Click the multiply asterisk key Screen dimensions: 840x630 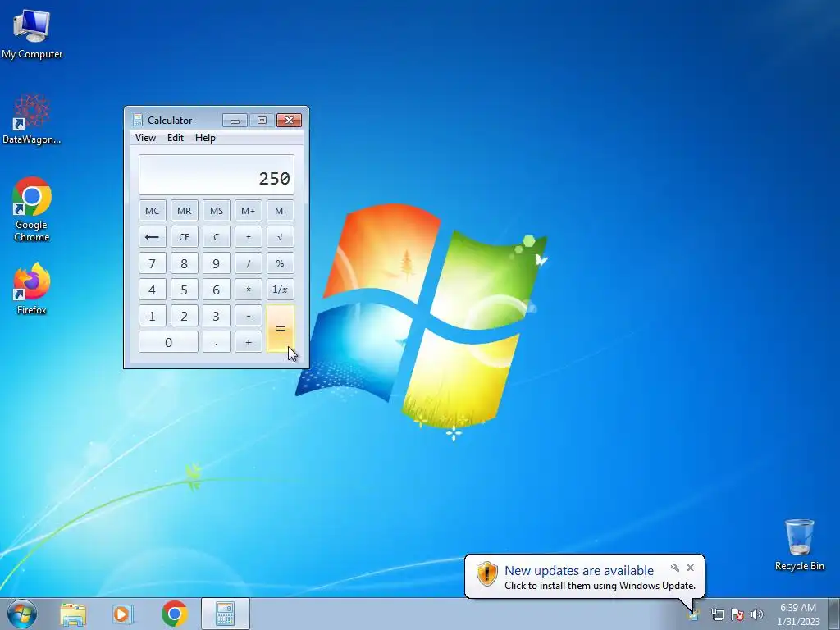pyautogui.click(x=248, y=290)
